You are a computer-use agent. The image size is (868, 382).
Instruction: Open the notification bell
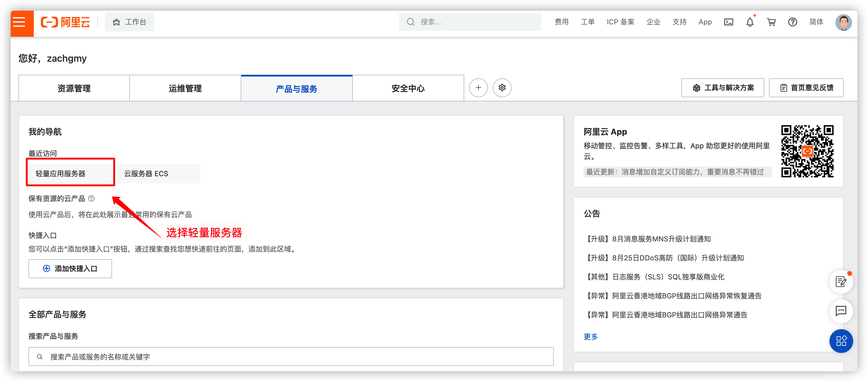click(x=750, y=22)
